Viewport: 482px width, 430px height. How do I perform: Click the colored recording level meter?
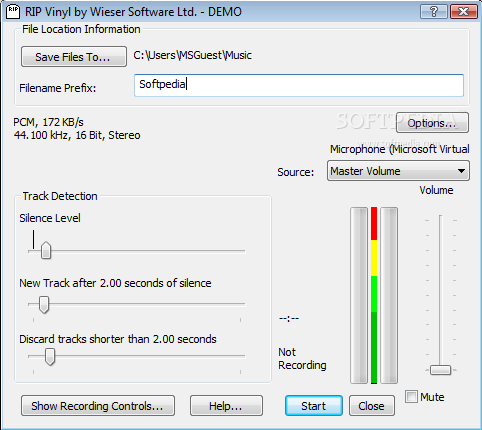pos(374,295)
